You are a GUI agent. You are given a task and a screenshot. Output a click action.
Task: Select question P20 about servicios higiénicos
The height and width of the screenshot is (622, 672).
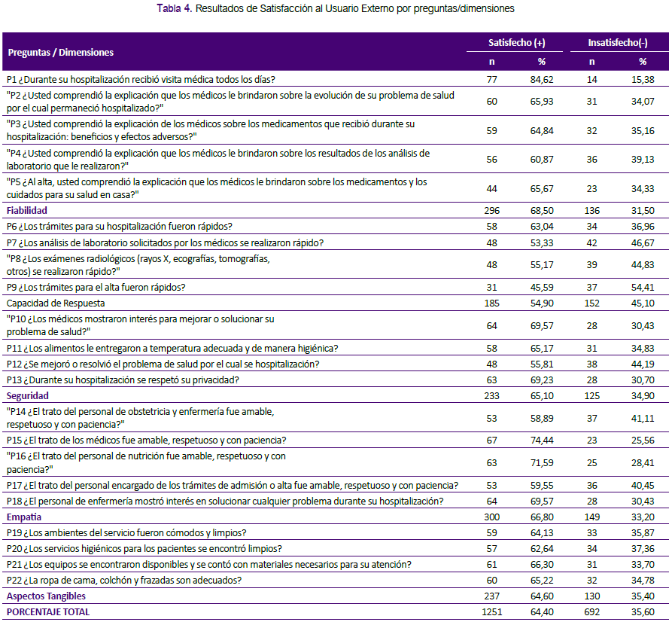[x=144, y=549]
